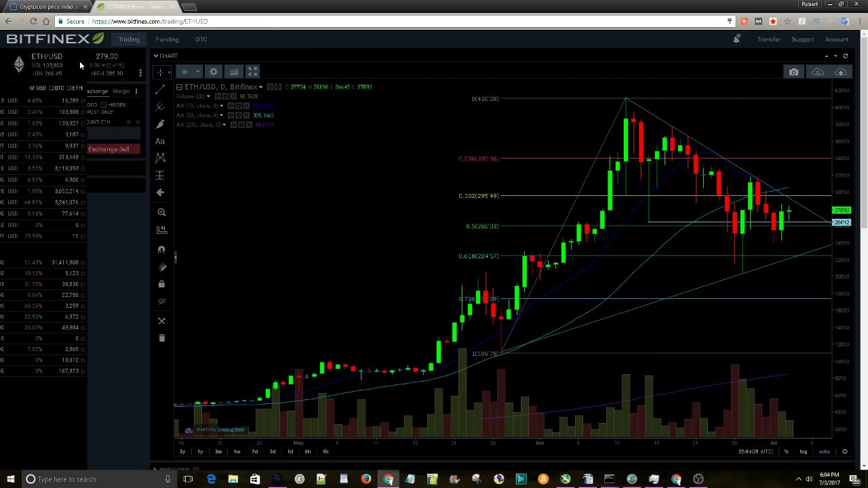Image resolution: width=868 pixels, height=488 pixels.
Task: Select the long position prediction tool
Action: point(160,175)
